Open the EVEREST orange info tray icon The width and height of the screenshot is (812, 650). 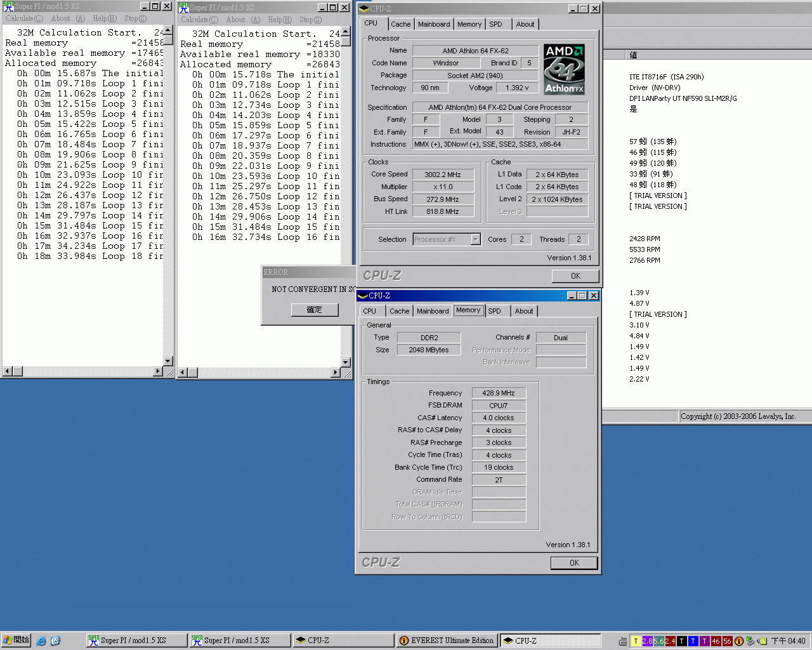(x=738, y=641)
